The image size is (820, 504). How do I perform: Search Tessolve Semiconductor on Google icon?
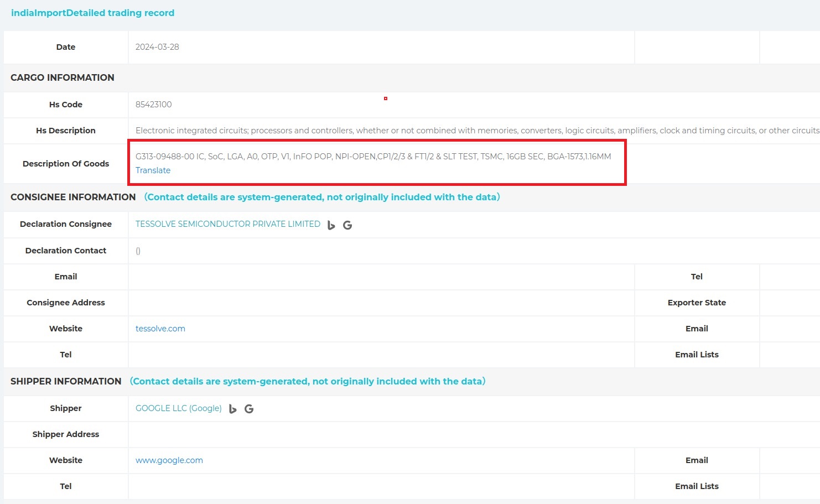point(347,225)
